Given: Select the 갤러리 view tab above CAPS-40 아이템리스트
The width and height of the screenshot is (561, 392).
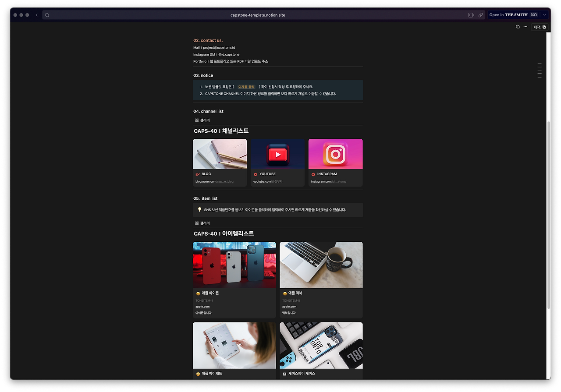Looking at the screenshot, I should click(x=202, y=223).
